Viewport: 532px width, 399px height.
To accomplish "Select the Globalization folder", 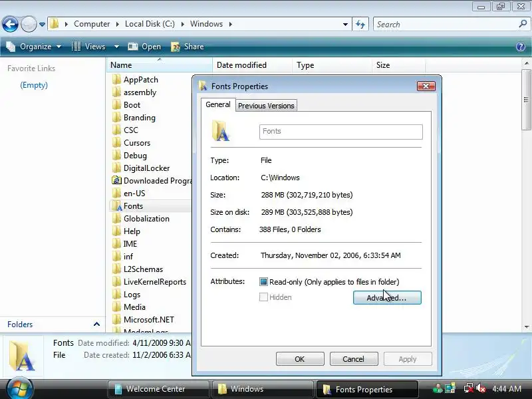I will tap(146, 219).
